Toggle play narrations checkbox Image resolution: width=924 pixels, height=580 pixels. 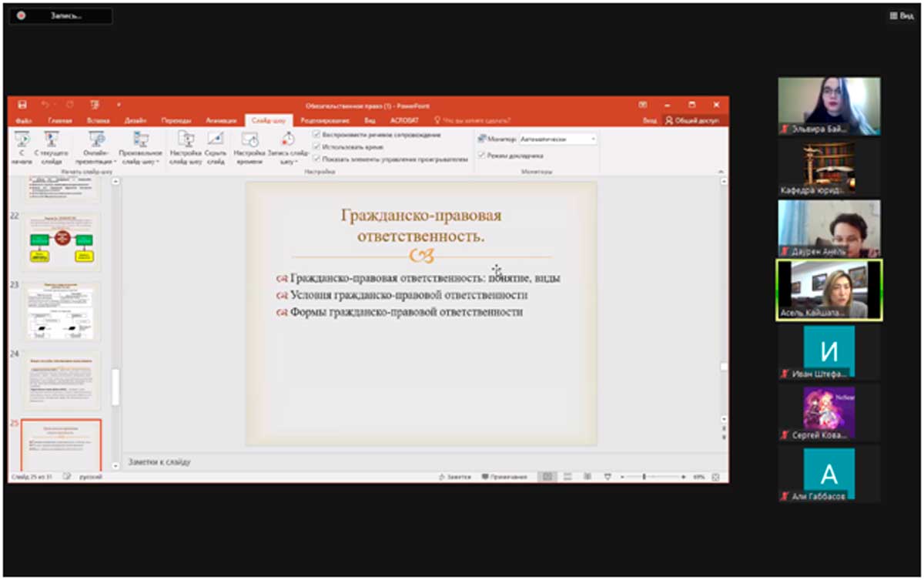coord(316,135)
